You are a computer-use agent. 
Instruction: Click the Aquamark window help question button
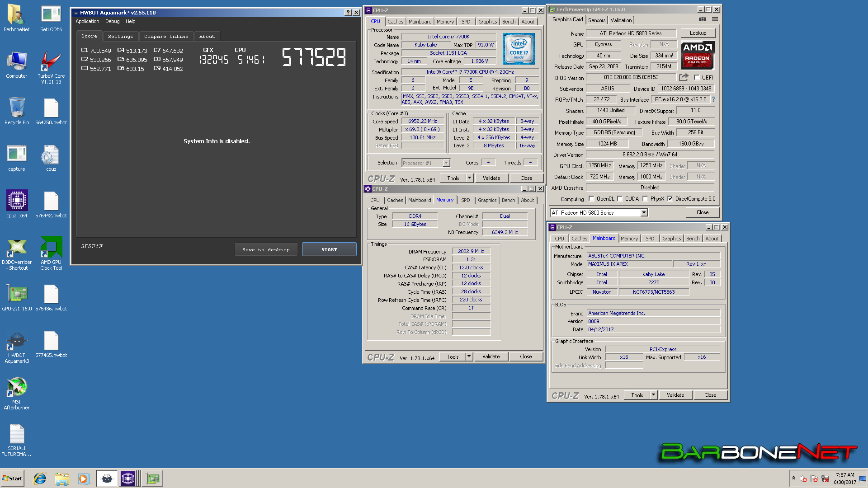[x=348, y=13]
